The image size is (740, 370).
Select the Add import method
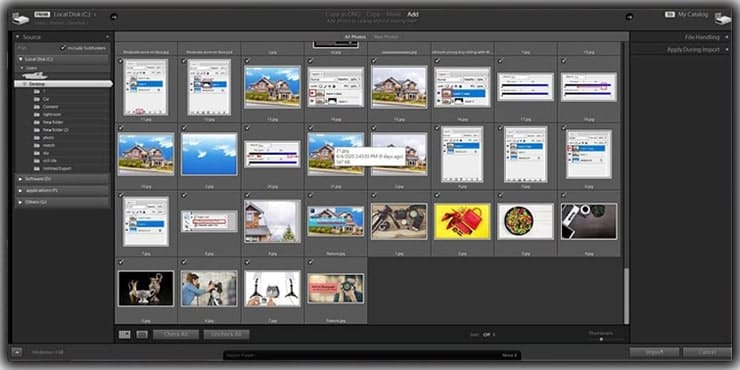412,14
